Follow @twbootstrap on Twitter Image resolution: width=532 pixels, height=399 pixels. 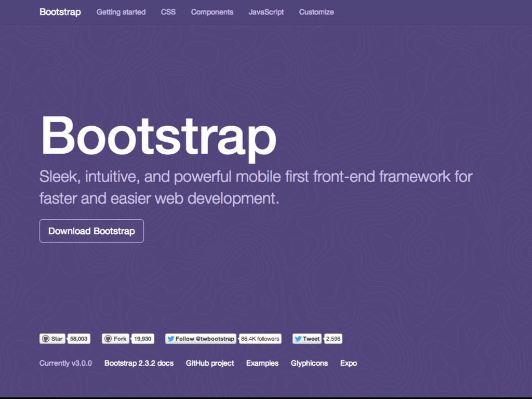coord(200,339)
